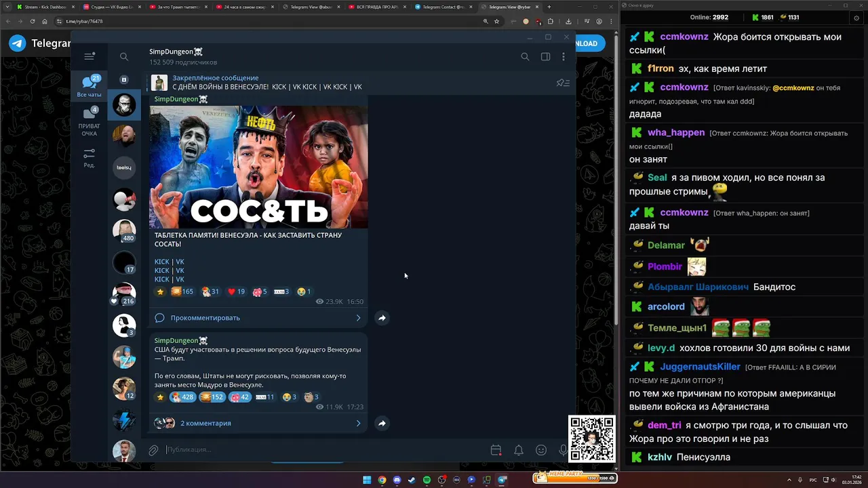The width and height of the screenshot is (868, 488).
Task: Add star reaction on Venezuela video post
Action: point(161,291)
